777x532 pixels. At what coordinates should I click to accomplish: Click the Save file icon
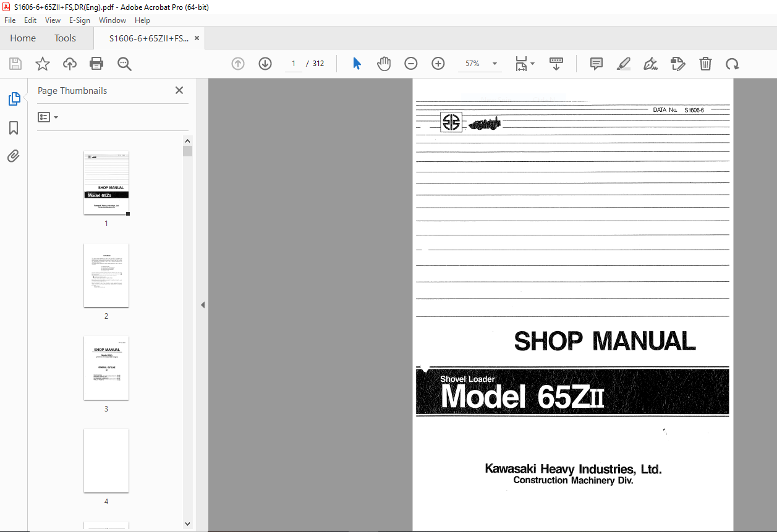click(15, 64)
